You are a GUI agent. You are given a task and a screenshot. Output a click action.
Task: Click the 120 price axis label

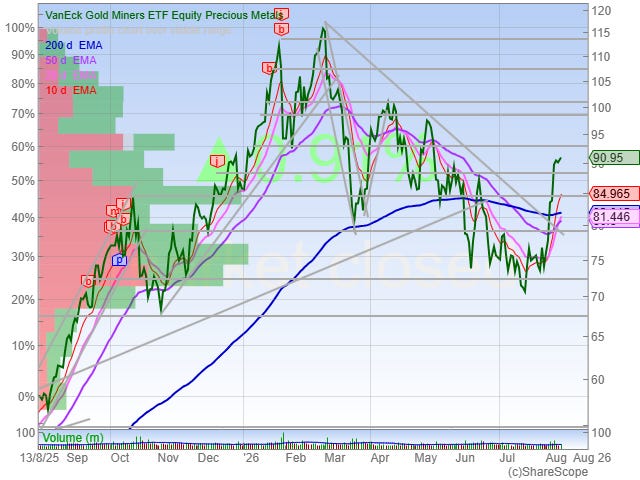tap(601, 11)
